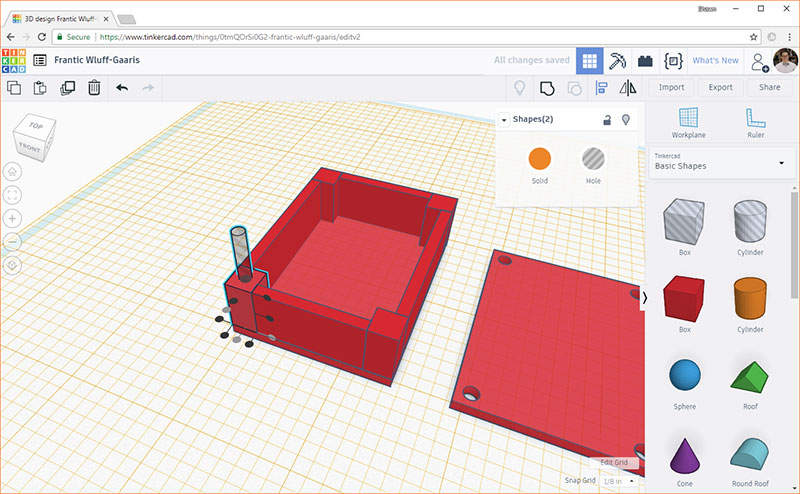Set selected shapes to Hole
Viewport: 800px width, 494px height.
click(x=593, y=158)
